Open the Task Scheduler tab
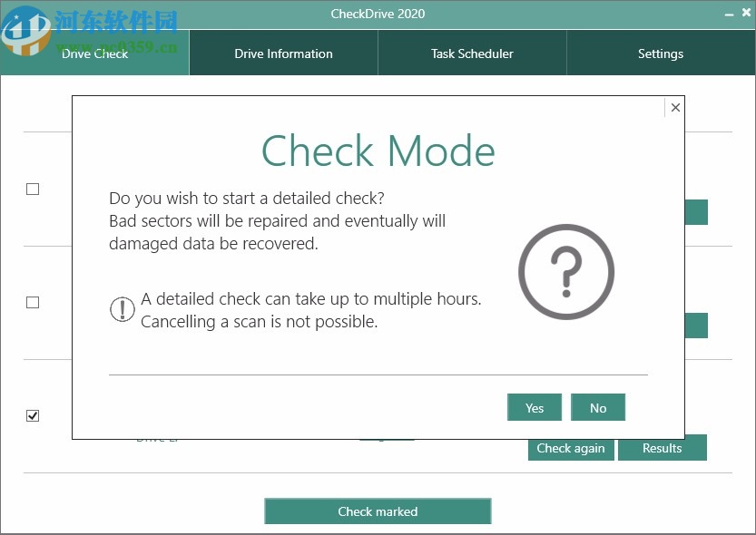 point(472,53)
